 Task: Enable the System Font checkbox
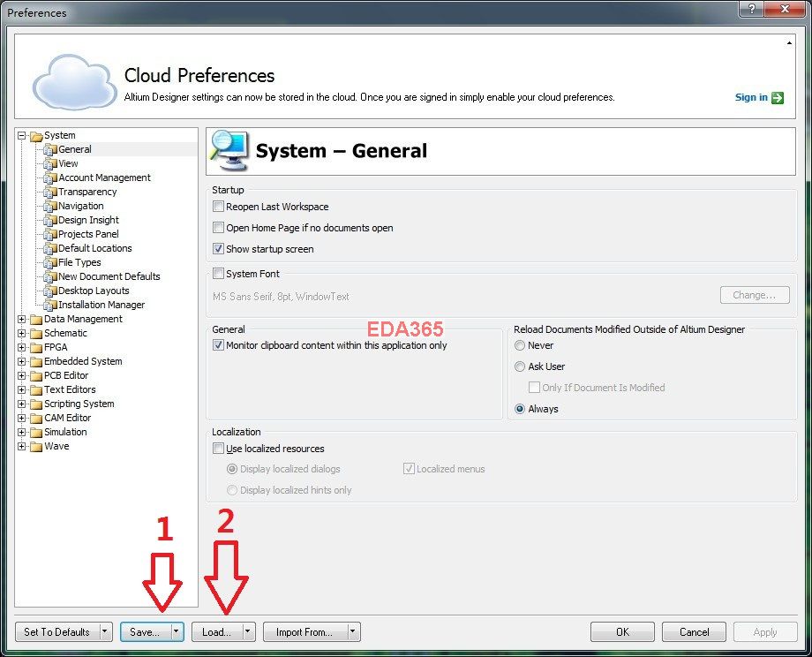coord(219,274)
